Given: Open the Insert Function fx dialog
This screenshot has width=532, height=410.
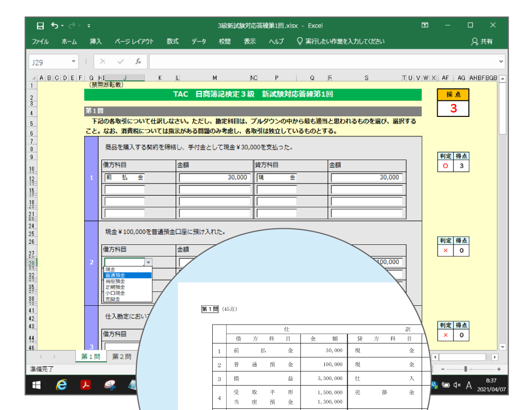Looking at the screenshot, I should (138, 61).
